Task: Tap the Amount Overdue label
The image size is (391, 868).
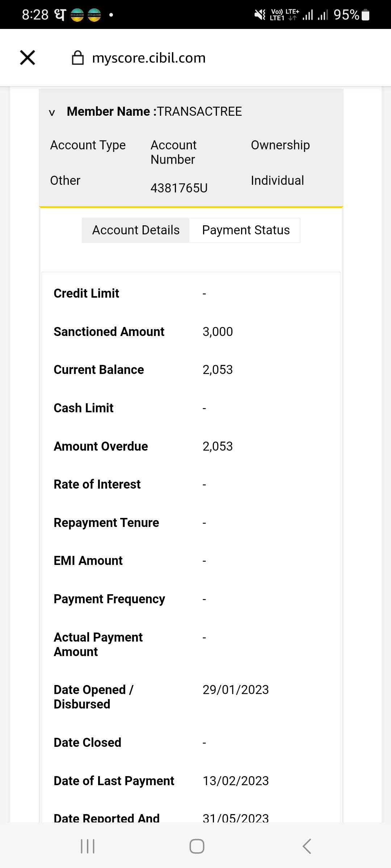Action: (101, 446)
